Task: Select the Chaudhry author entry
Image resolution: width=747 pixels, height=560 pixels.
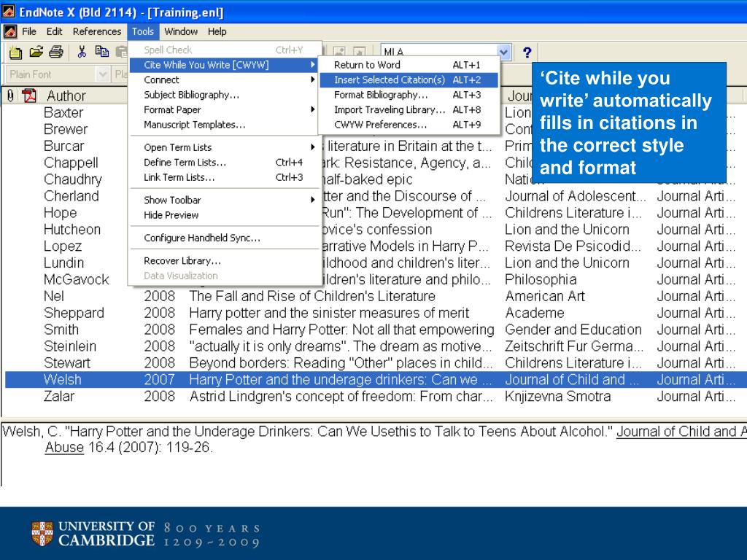Action: [73, 179]
